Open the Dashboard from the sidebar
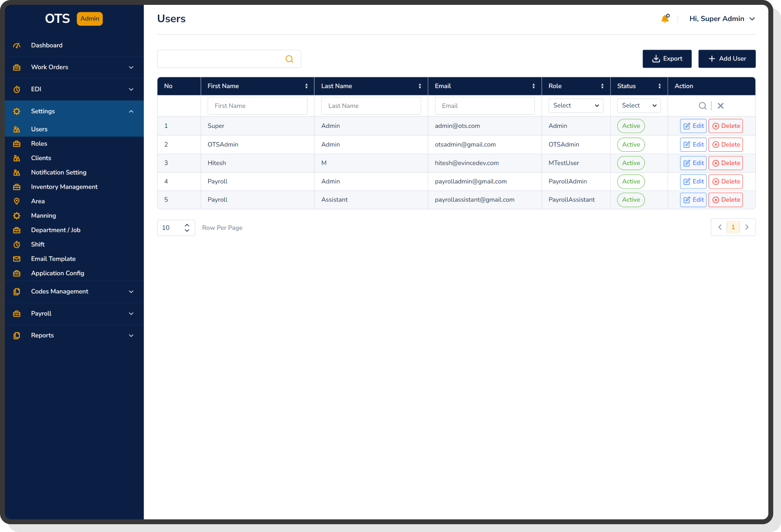The image size is (781, 532). pyautogui.click(x=47, y=45)
